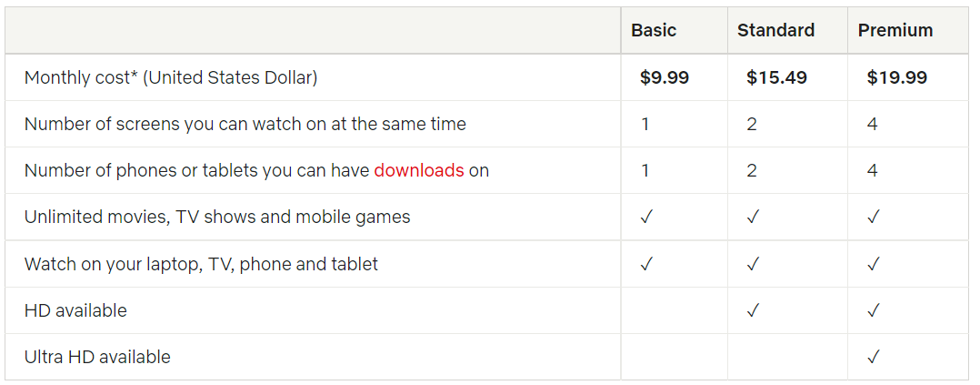The image size is (980, 385).
Task: Click the $15.49 Standard monthly price
Action: click(x=776, y=77)
